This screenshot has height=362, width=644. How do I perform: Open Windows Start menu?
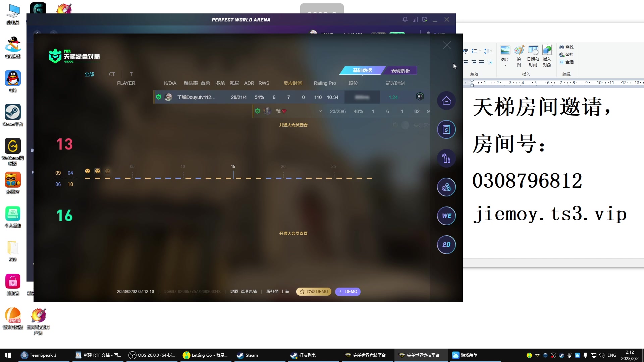pos(8,355)
